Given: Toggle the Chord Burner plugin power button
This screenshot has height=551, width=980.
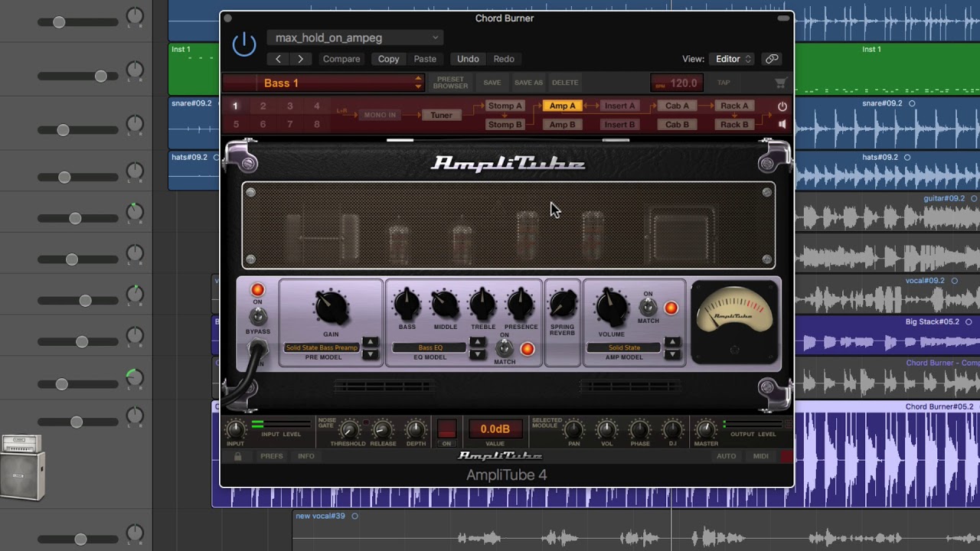Looking at the screenshot, I should click(244, 44).
